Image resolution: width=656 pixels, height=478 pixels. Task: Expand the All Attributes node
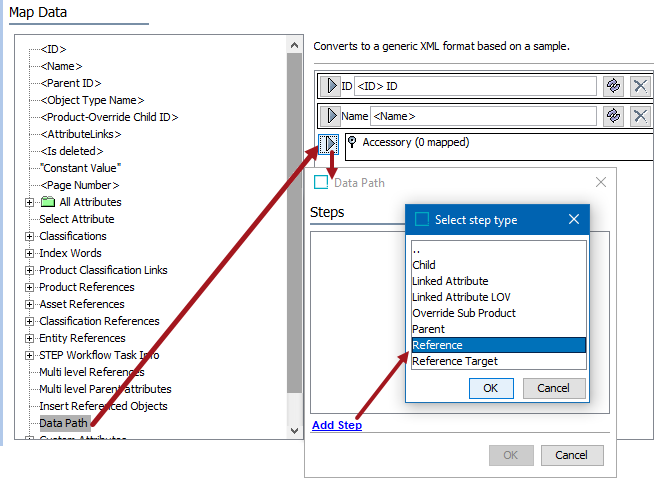[x=29, y=202]
